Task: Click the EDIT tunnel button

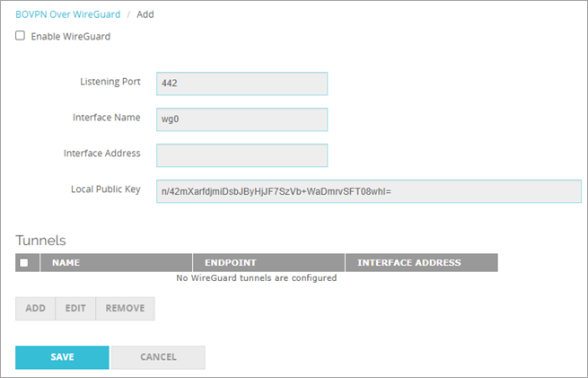Action: pyautogui.click(x=75, y=308)
